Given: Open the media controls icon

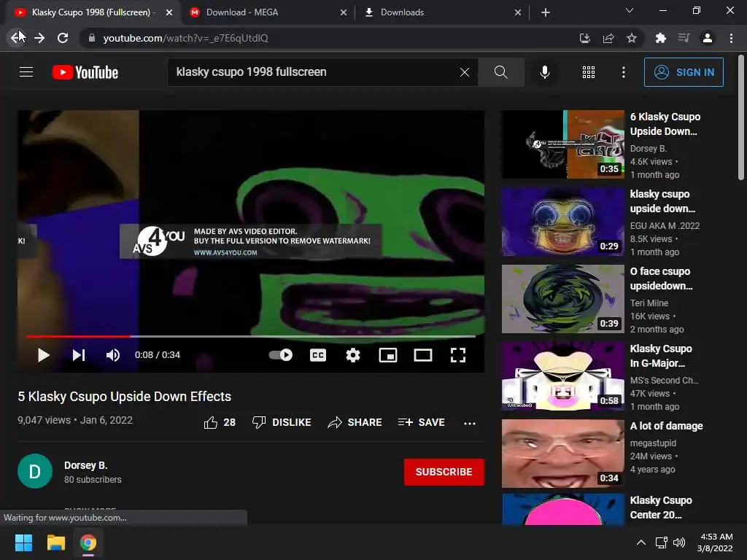Looking at the screenshot, I should 684,38.
